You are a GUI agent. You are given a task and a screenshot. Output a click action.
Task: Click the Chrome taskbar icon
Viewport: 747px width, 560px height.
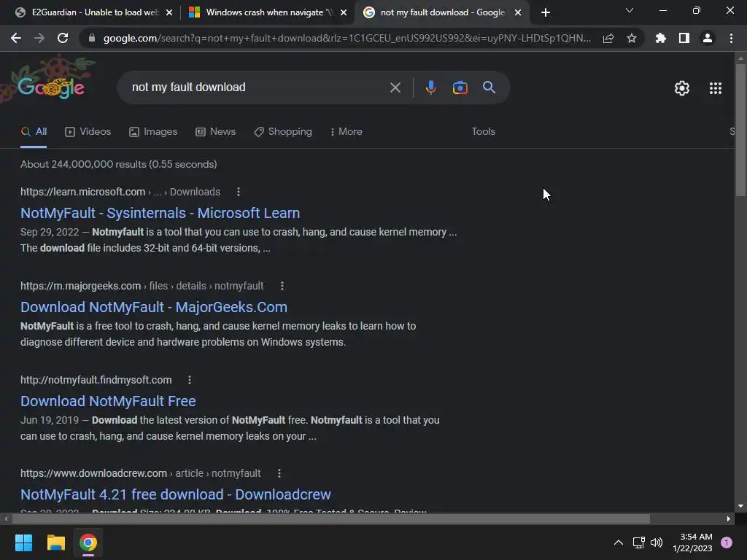88,542
